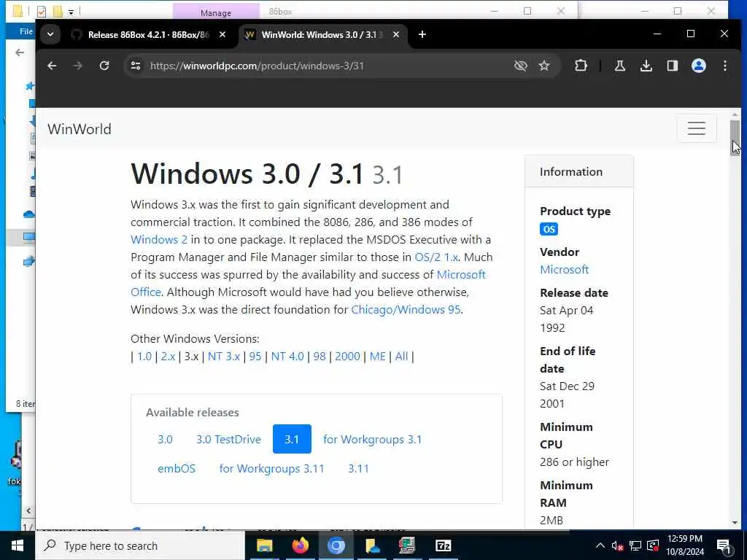
Task: Open Chrome Labs flask icon
Action: 620,66
